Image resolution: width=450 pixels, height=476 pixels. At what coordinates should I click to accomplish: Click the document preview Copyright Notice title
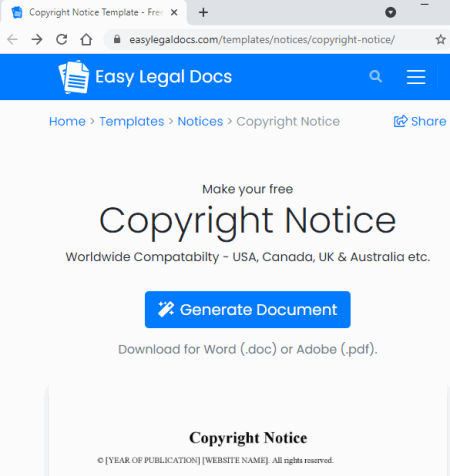click(248, 438)
